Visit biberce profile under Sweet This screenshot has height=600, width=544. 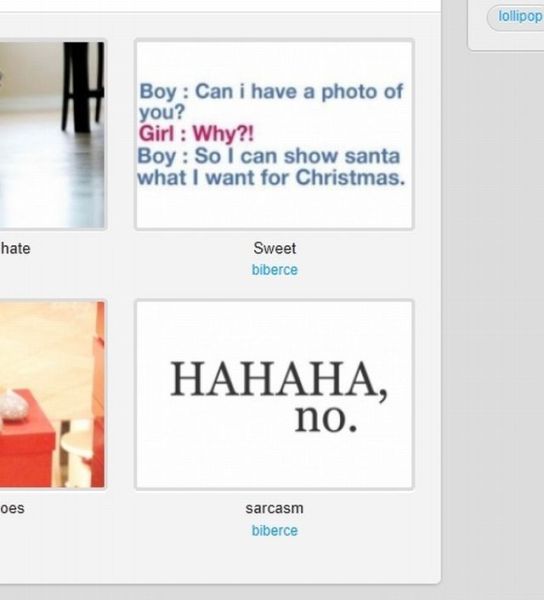coord(274,270)
